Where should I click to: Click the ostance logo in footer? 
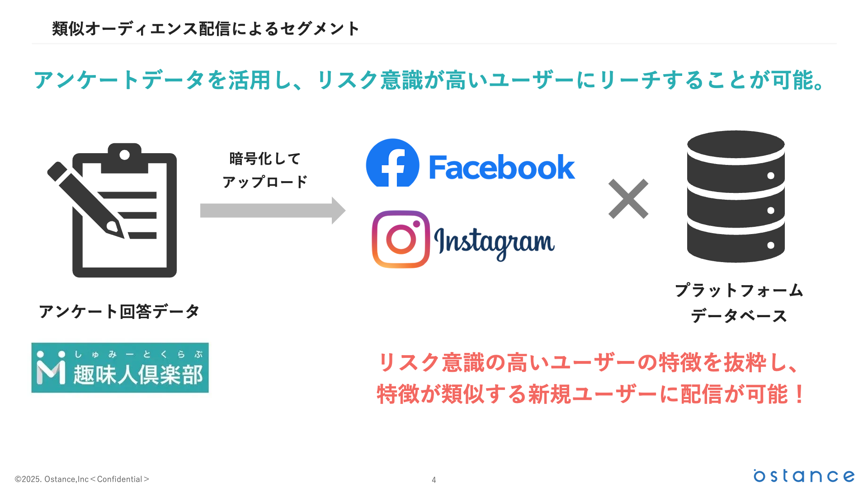[x=804, y=475]
